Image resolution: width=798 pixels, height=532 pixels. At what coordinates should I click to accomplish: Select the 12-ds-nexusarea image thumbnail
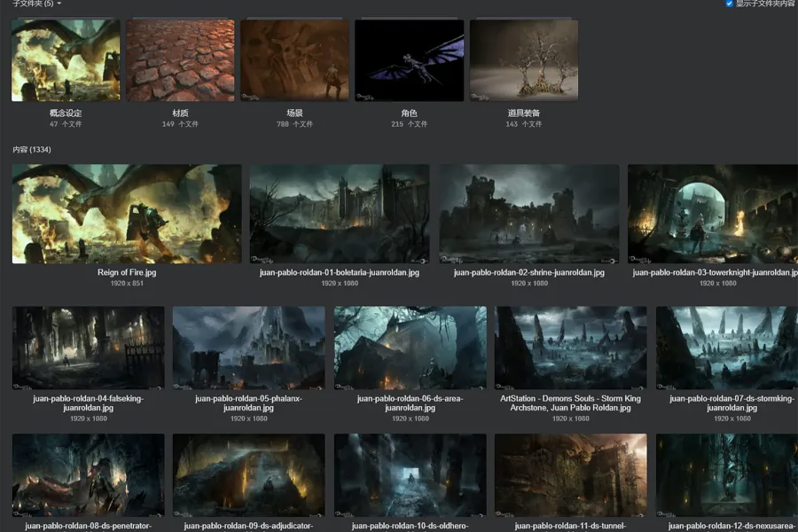[727, 475]
